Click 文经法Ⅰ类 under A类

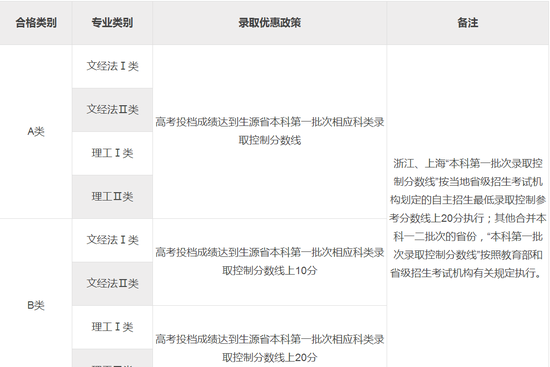tap(112, 66)
